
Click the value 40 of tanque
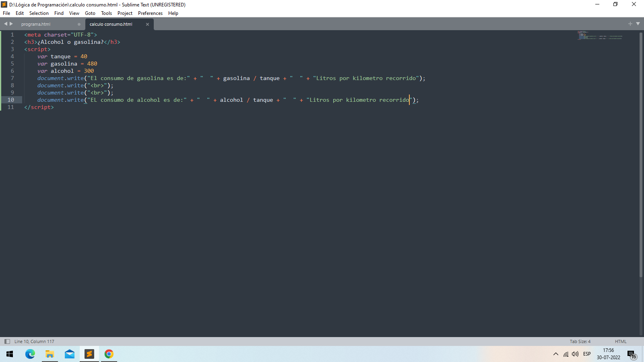[84, 56]
